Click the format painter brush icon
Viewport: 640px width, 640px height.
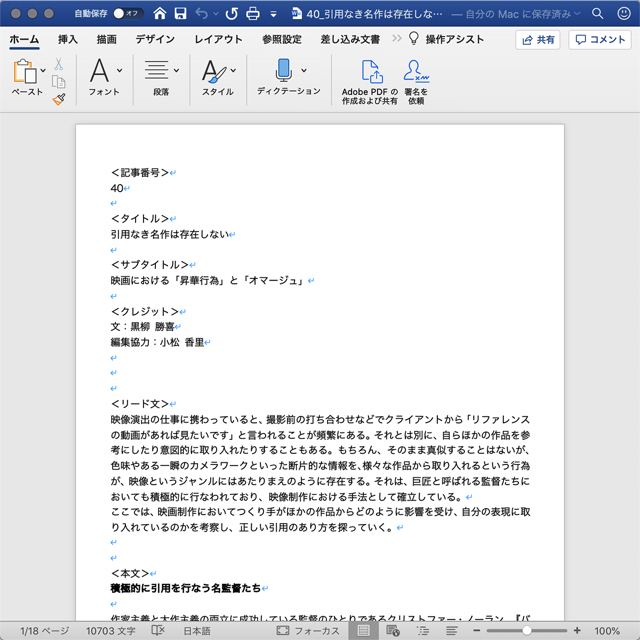58,100
